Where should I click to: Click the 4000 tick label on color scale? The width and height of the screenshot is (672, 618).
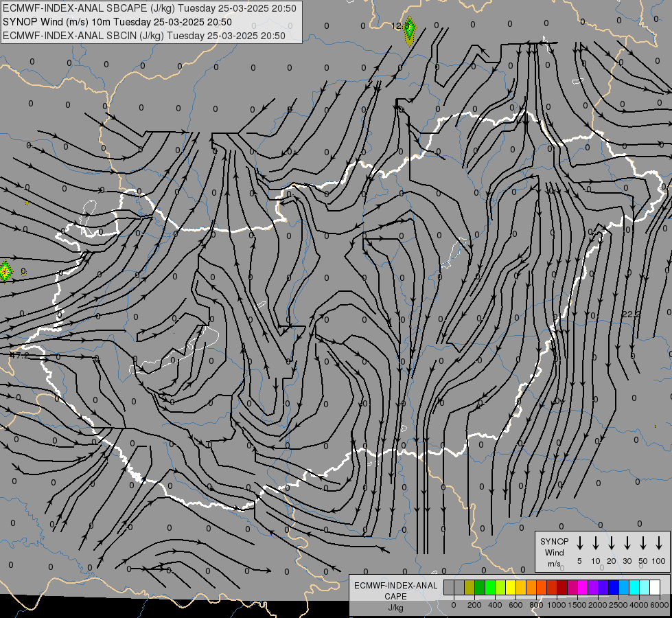tap(639, 605)
